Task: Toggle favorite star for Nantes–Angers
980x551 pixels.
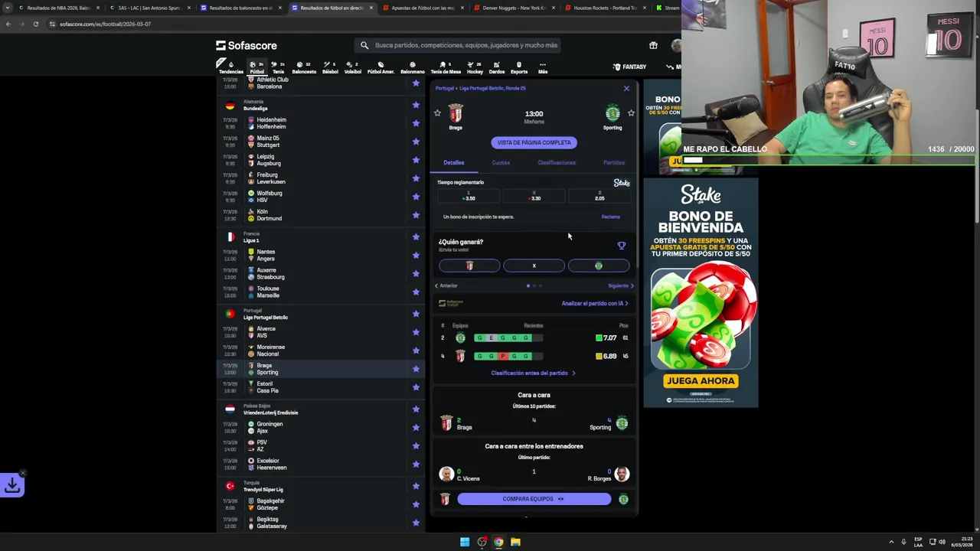Action: point(416,255)
